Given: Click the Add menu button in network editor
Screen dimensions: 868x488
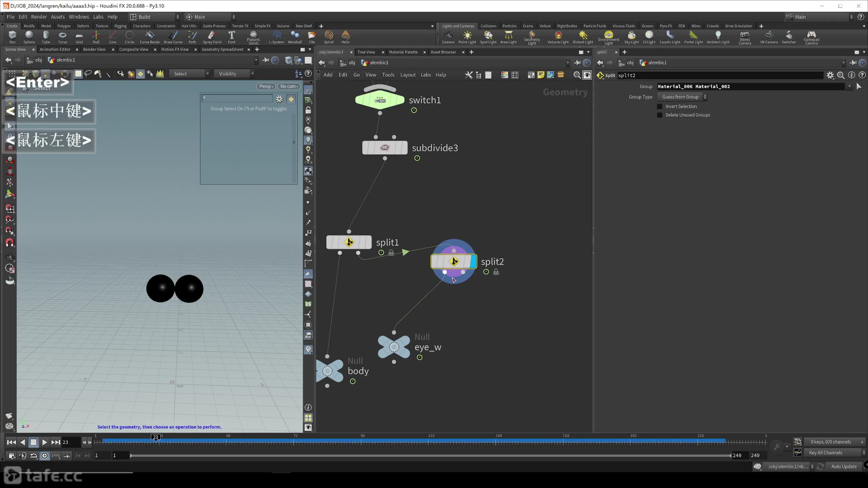Looking at the screenshot, I should coord(328,75).
